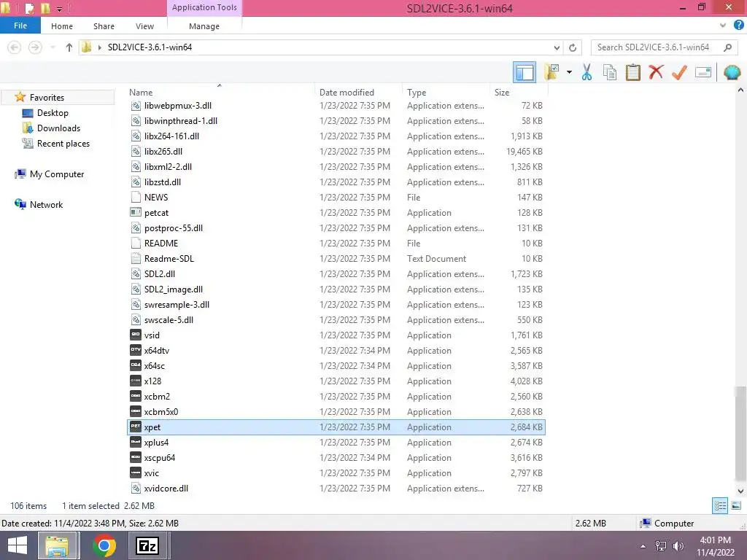Viewport: 747px width, 560px height.
Task: Switch to the Home ribbon tab
Action: [62, 26]
